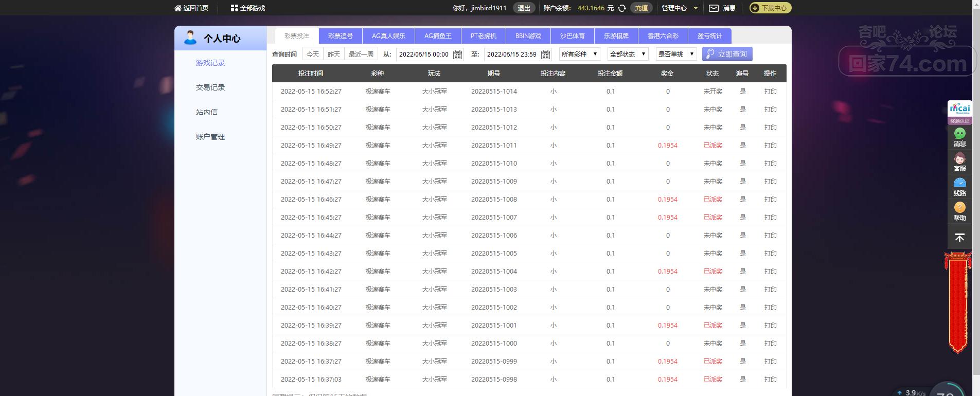
Task: Click username jimbird1911 in top bar
Action: point(489,8)
